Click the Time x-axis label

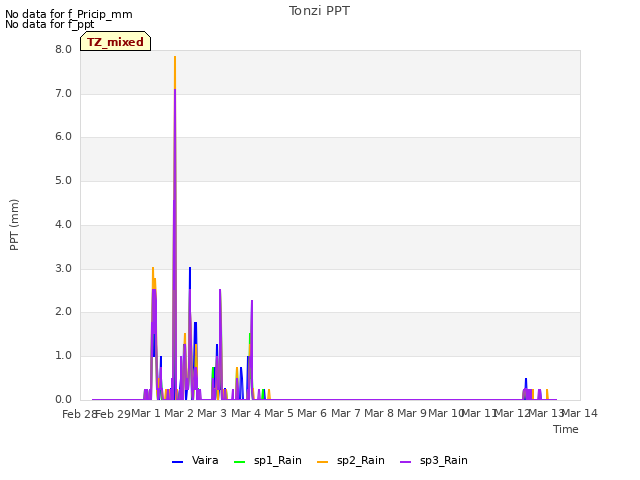click(x=566, y=429)
